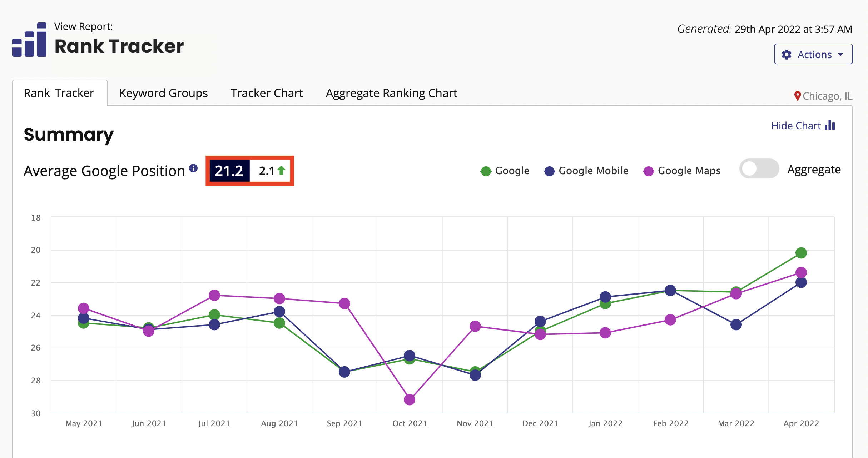Click the Oct 2021 Google Maps data point
This screenshot has width=868, height=458.
point(410,399)
